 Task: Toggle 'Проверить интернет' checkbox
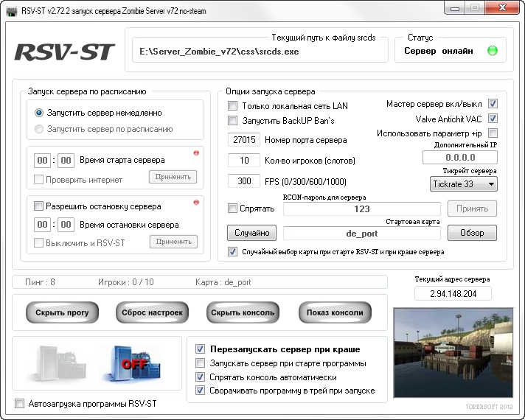pos(38,180)
